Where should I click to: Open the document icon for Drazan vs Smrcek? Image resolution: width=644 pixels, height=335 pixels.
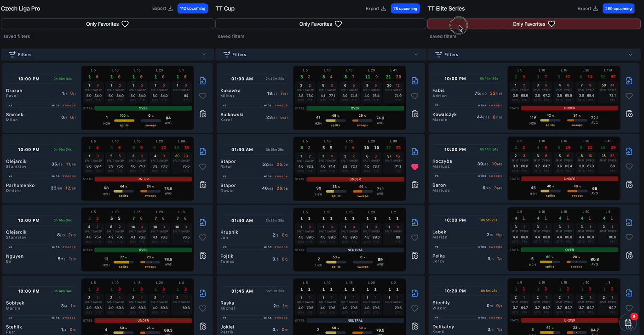point(203,81)
